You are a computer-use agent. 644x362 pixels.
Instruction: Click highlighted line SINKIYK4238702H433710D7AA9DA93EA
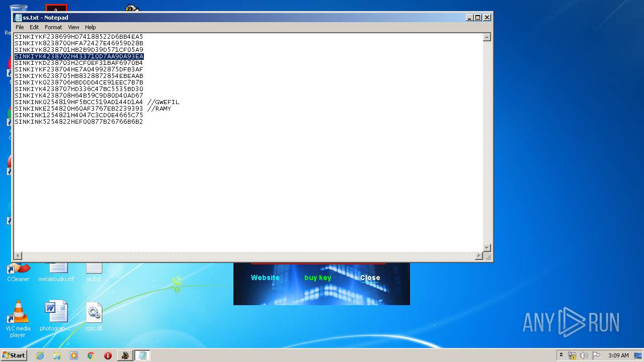pos(79,56)
